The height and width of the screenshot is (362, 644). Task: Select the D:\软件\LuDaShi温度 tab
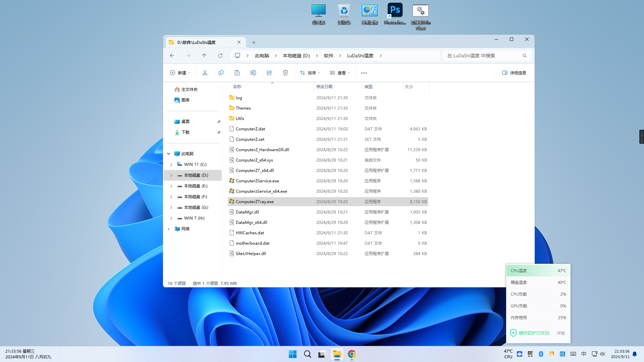click(205, 42)
